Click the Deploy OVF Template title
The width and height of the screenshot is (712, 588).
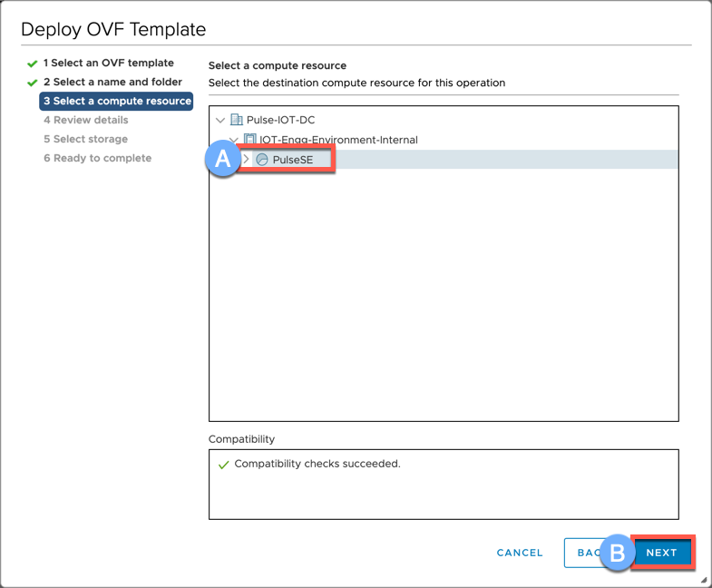(113, 30)
